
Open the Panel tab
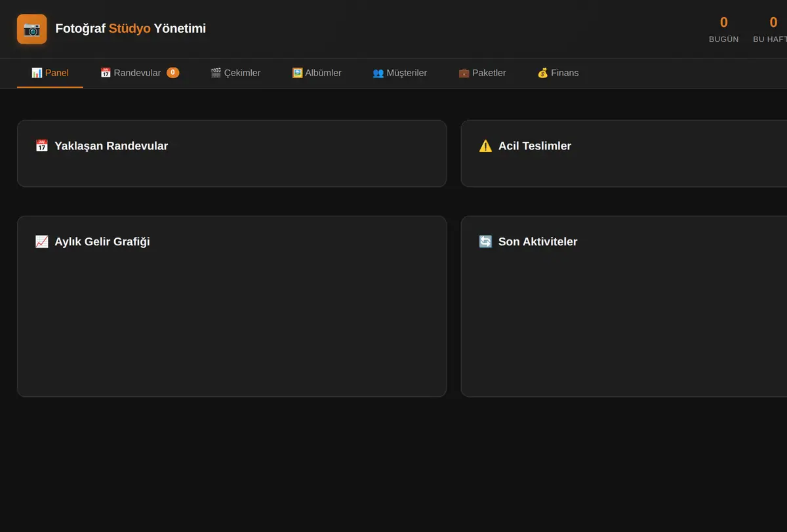pyautogui.click(x=50, y=73)
